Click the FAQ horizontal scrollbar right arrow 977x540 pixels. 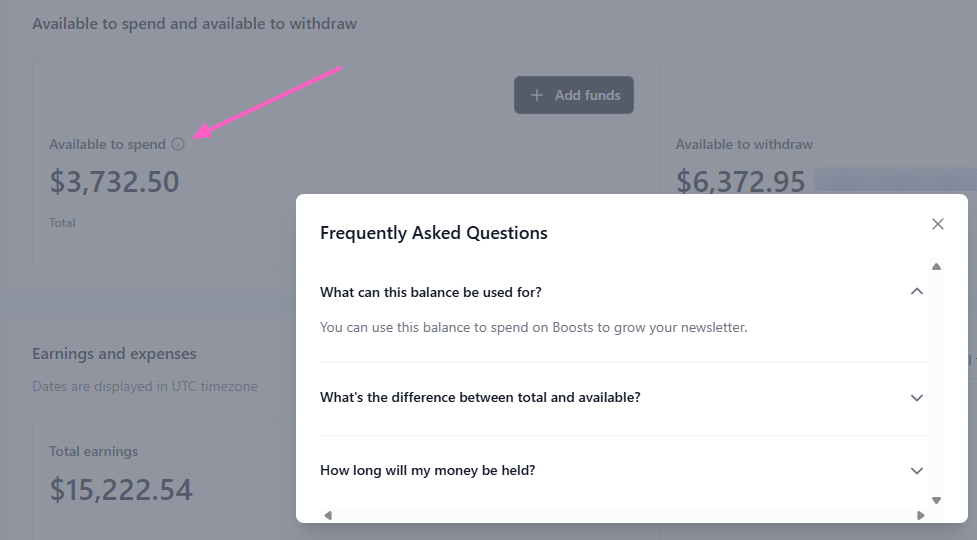[x=920, y=515]
